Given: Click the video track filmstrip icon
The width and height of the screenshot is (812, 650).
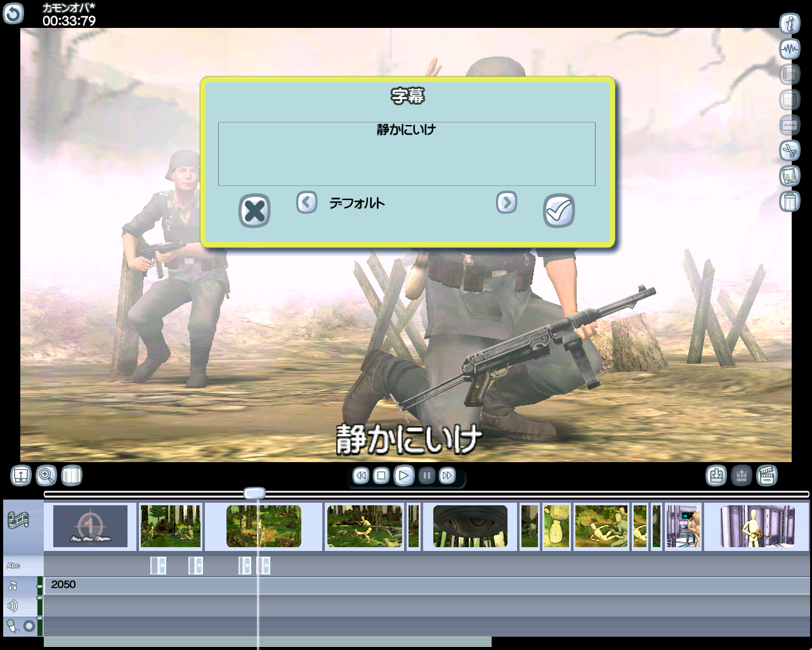Looking at the screenshot, I should [18, 521].
